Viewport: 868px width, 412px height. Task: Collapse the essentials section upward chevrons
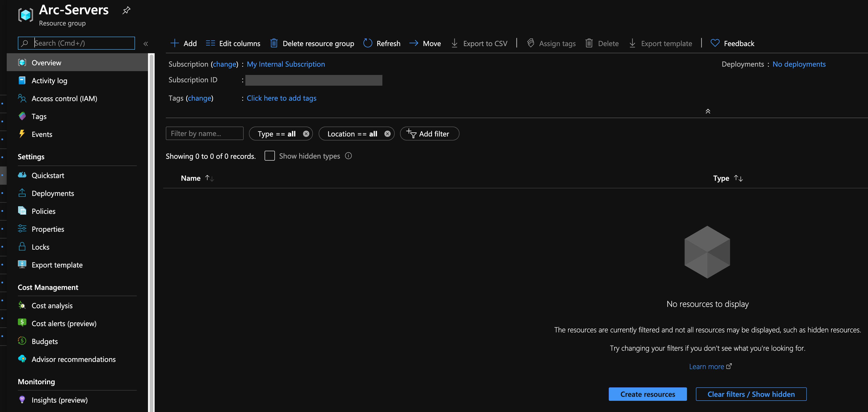(x=708, y=111)
